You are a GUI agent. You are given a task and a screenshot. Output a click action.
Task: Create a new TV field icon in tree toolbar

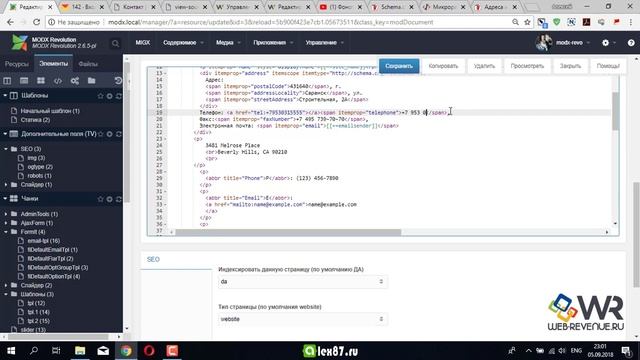[24, 81]
